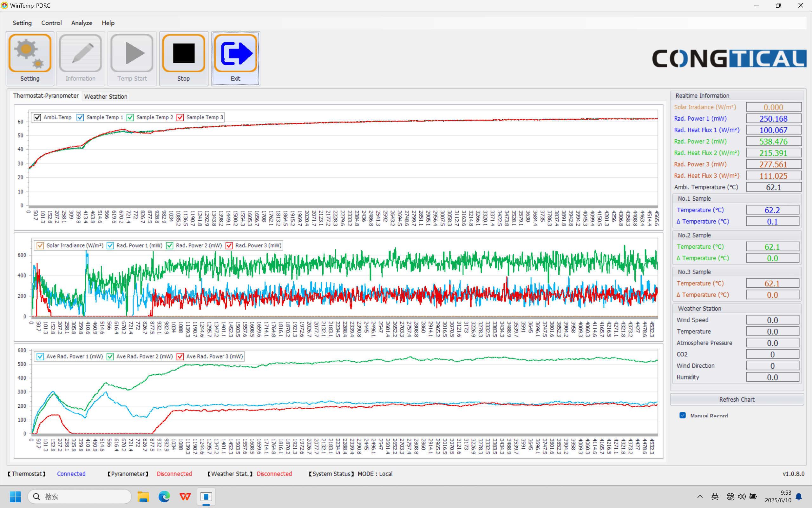812x508 pixels.
Task: Click No.2 Sample Temperature value field
Action: 772,247
